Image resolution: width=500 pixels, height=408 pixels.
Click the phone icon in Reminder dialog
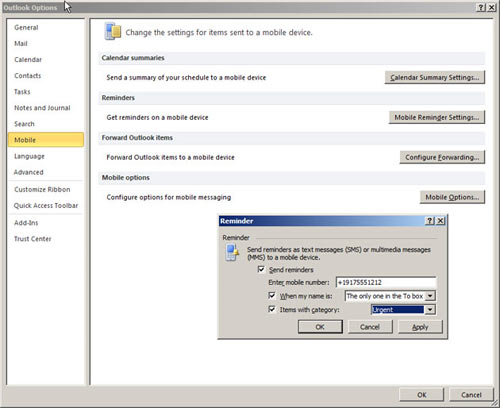click(x=232, y=252)
